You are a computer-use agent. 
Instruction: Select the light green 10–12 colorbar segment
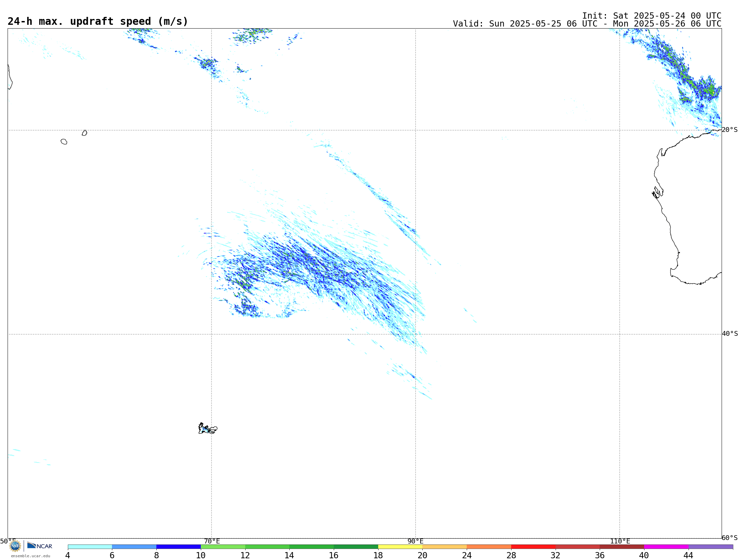223,547
